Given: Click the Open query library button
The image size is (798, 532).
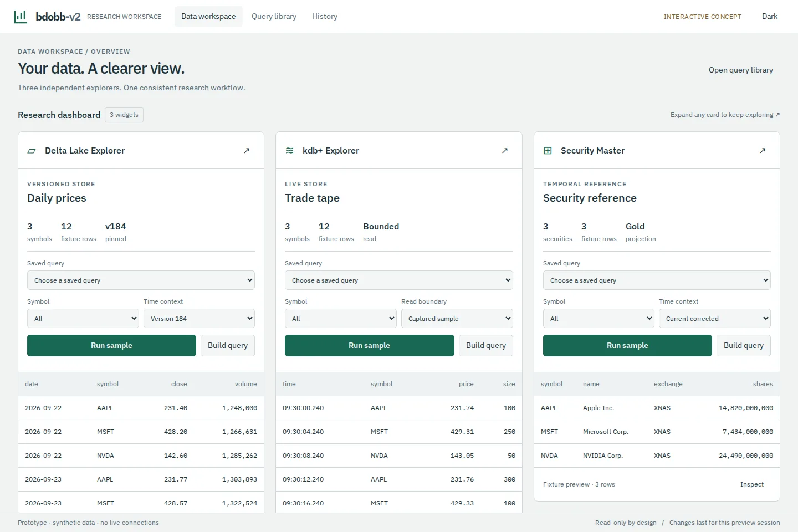Looking at the screenshot, I should tap(741, 70).
